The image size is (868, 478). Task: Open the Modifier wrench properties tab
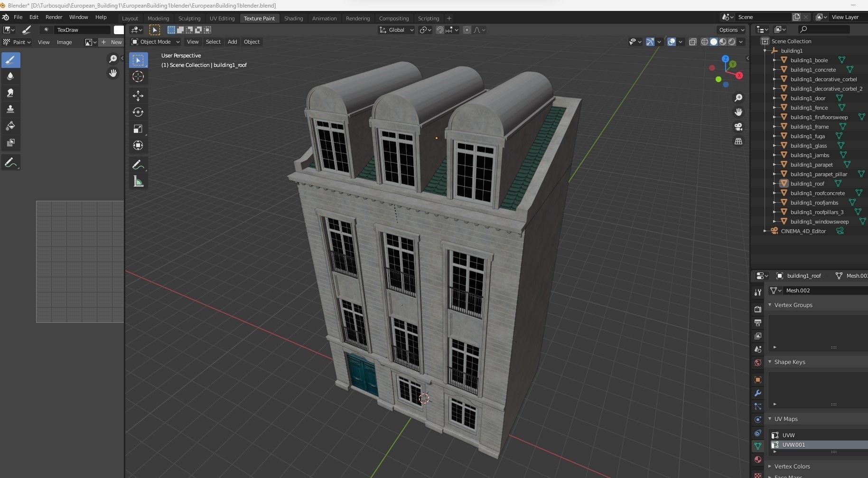click(758, 393)
